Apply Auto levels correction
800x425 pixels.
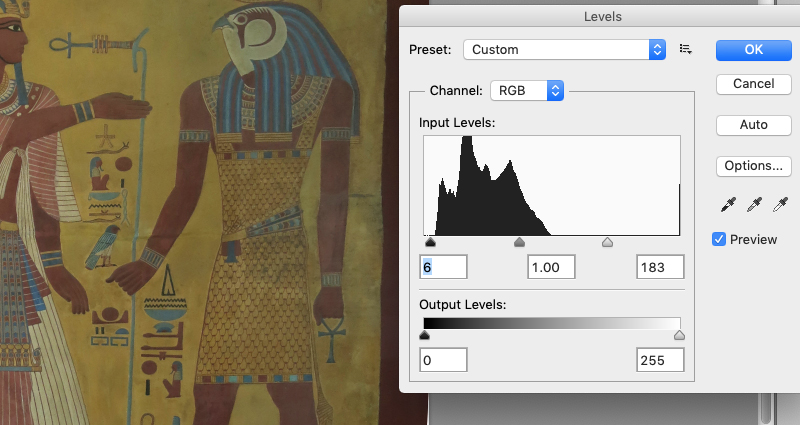click(x=754, y=125)
